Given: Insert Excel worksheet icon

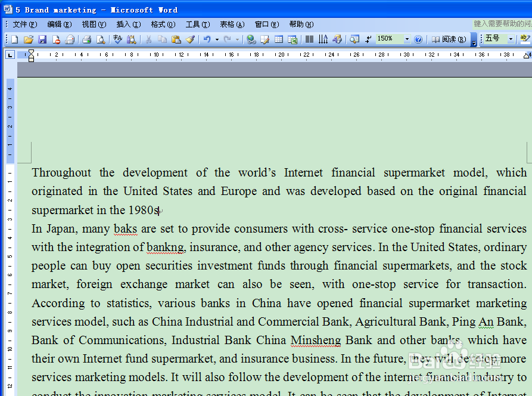Looking at the screenshot, I should 293,39.
